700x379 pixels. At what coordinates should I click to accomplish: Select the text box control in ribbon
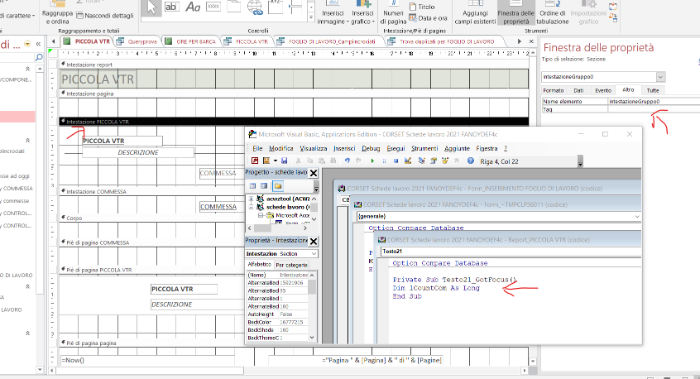[171, 7]
